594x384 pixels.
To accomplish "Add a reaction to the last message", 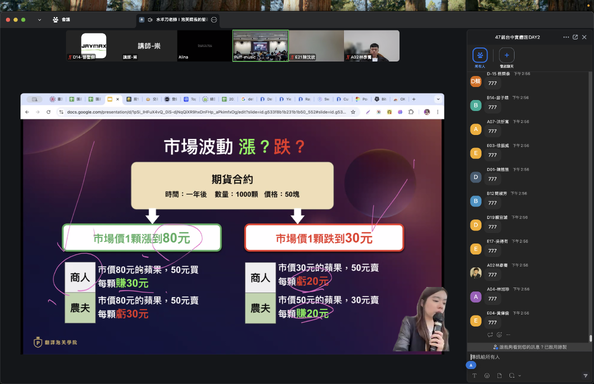I will click(x=499, y=335).
